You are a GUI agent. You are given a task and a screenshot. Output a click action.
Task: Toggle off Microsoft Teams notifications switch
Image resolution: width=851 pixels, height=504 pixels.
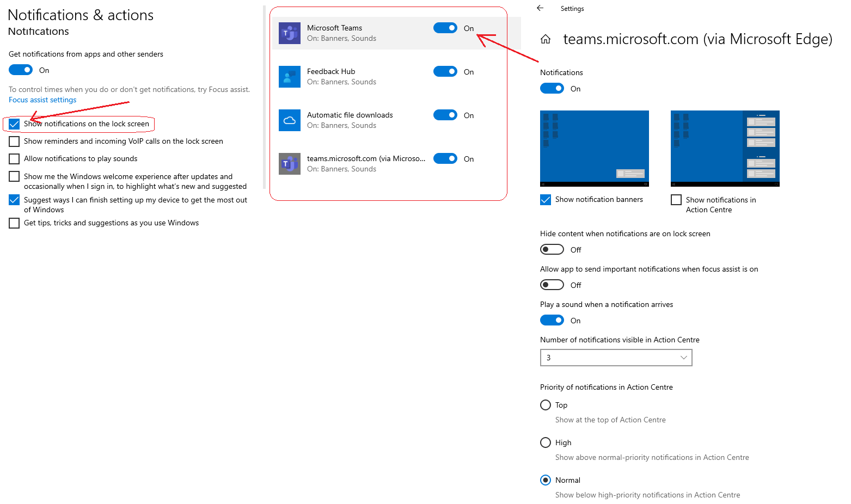tap(445, 28)
